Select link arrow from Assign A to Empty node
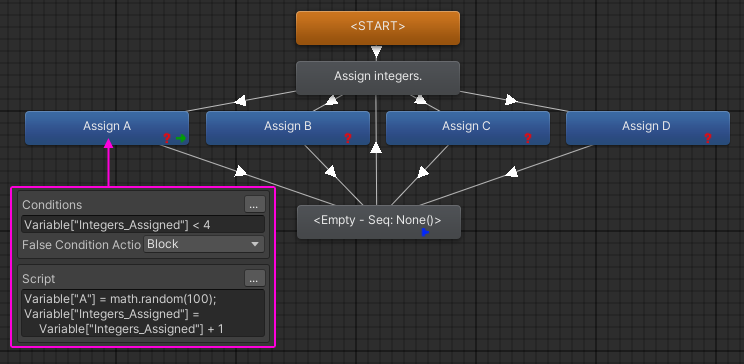 point(241,171)
